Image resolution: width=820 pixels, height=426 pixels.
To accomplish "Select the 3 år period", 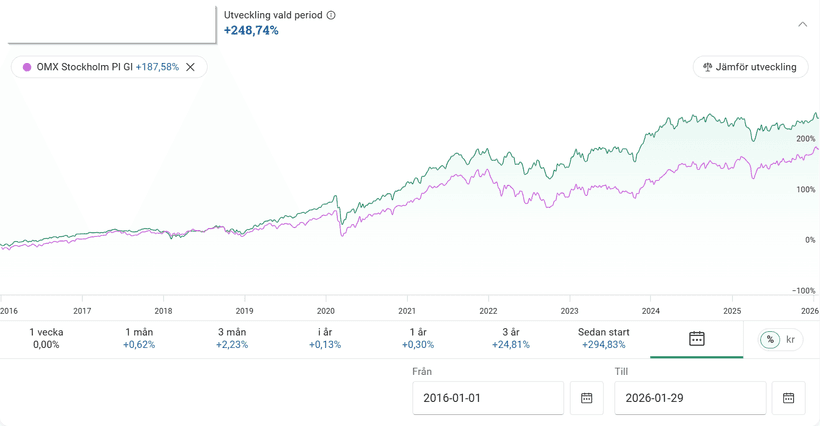I will tap(511, 338).
